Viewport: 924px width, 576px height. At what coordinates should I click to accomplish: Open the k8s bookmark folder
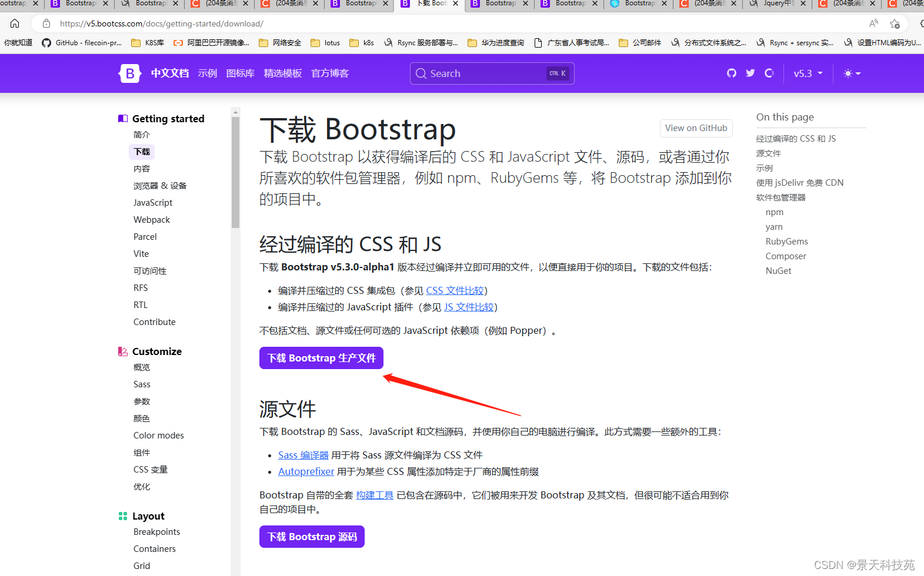[x=362, y=43]
